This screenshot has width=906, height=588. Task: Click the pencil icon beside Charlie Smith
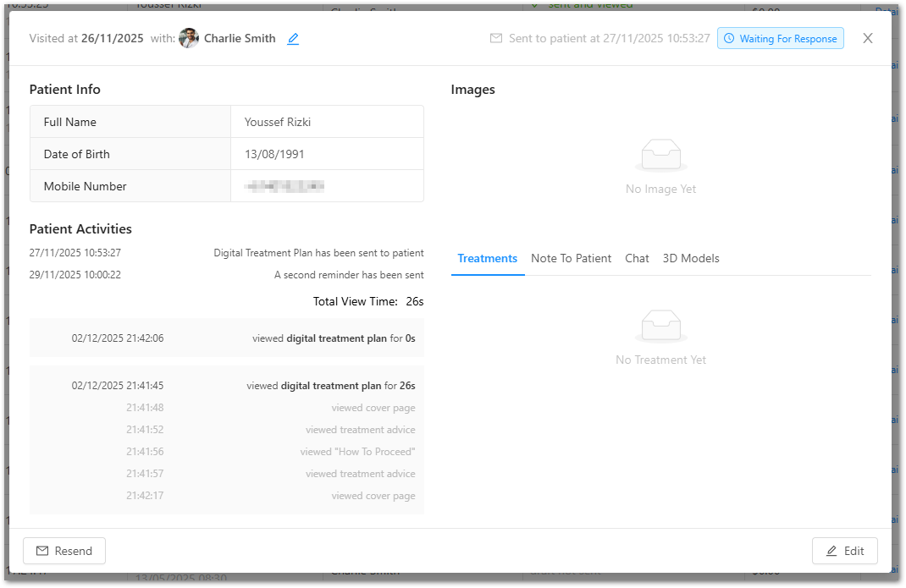tap(293, 39)
